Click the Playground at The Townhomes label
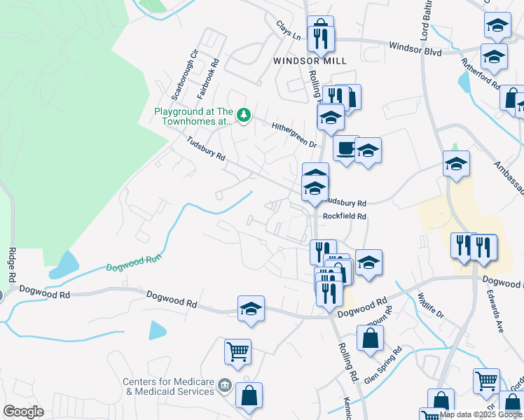 (193, 116)
